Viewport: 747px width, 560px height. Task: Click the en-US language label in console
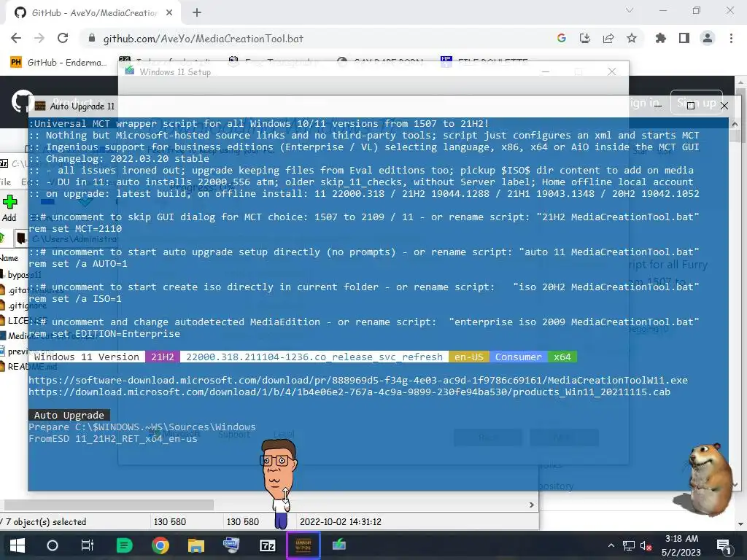469,357
